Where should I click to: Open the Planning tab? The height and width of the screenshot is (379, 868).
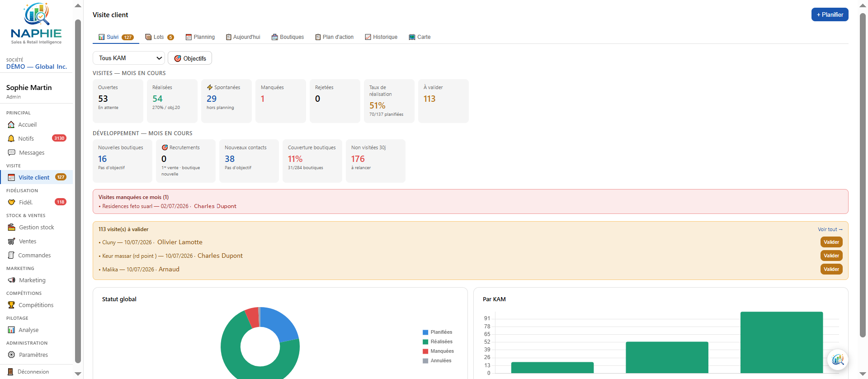pos(200,37)
